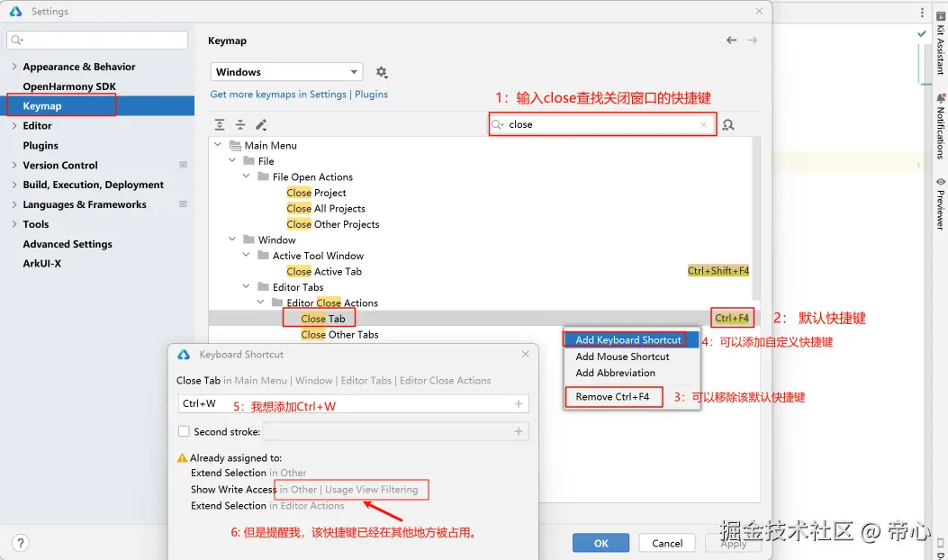
Task: Click the Ctrl+Shift+F4 shortcut label
Action: [x=718, y=270]
